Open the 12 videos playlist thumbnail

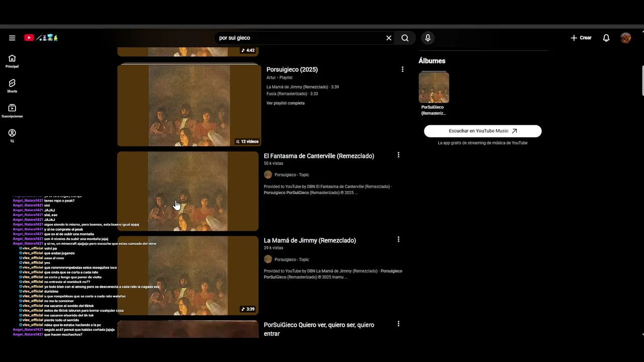tap(189, 105)
